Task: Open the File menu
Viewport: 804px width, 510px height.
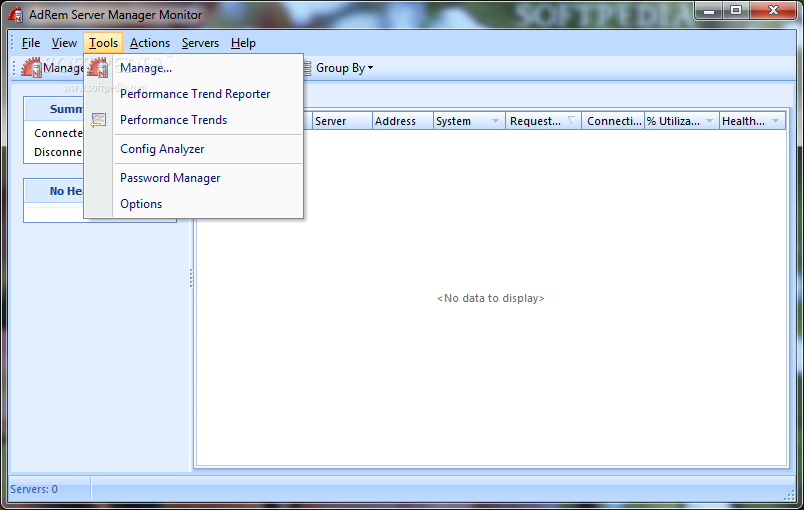Action: (x=31, y=43)
